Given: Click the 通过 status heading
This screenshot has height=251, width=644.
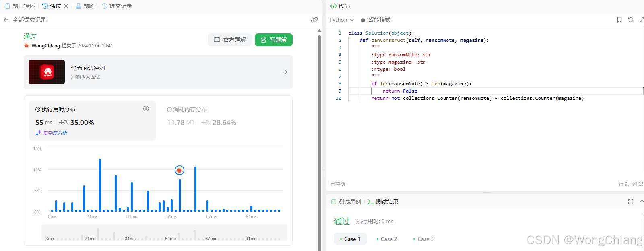Looking at the screenshot, I should tap(30, 36).
